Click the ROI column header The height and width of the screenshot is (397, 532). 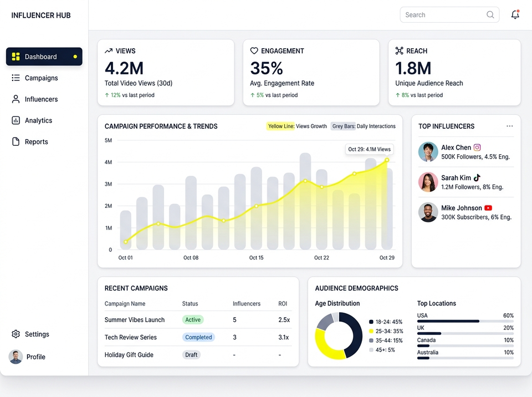(283, 304)
